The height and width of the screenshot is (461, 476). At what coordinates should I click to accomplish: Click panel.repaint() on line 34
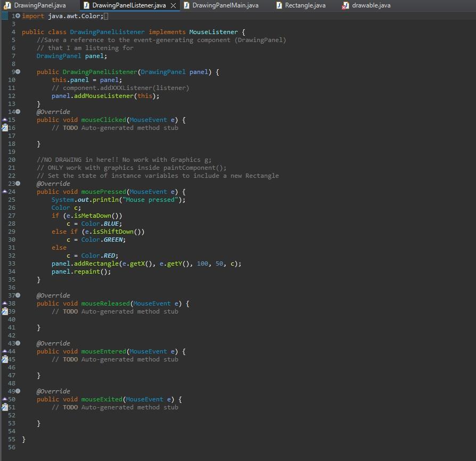81,271
